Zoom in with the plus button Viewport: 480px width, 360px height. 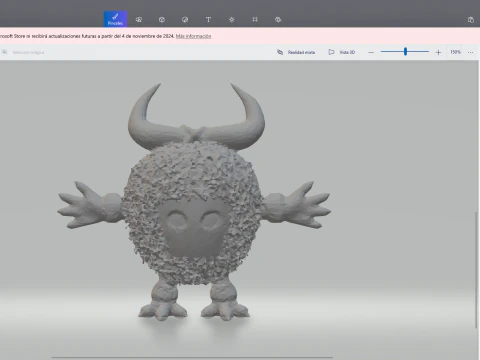coord(438,52)
